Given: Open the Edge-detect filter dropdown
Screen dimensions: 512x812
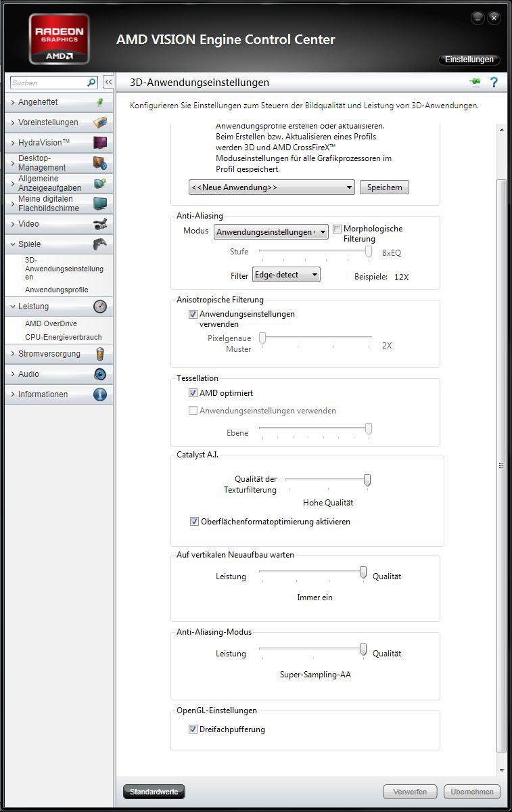Looking at the screenshot, I should [286, 274].
